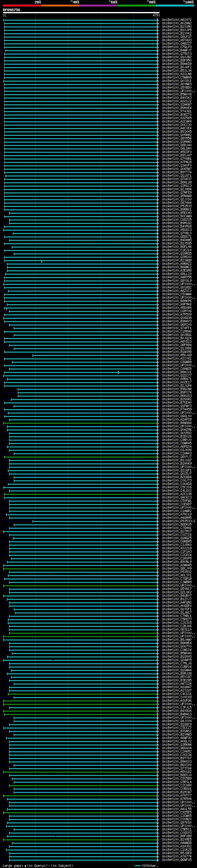Open hit UniRef100_B2IUM0
The height and width of the screenshot is (868, 197).
click(177, 26)
